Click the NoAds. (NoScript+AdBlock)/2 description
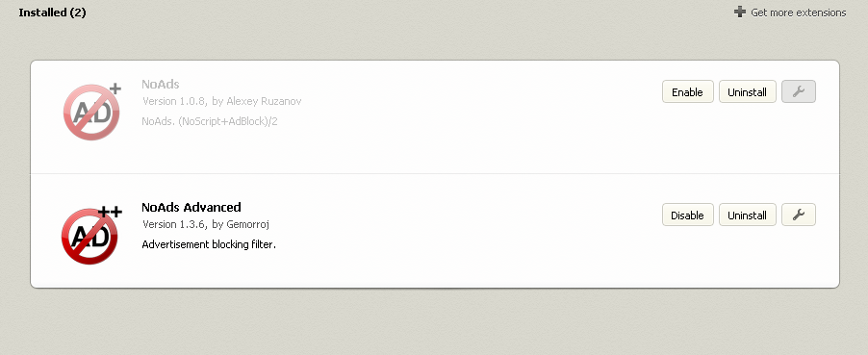The height and width of the screenshot is (355, 868). (209, 120)
